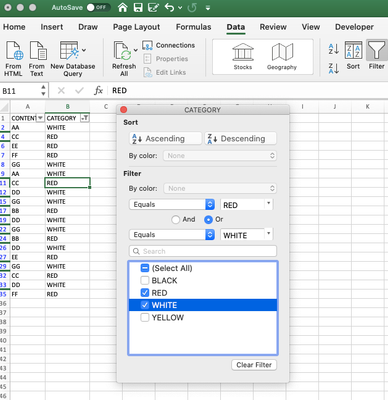Click the Save icon in title bar
This screenshot has width=388, height=400.
click(138, 7)
